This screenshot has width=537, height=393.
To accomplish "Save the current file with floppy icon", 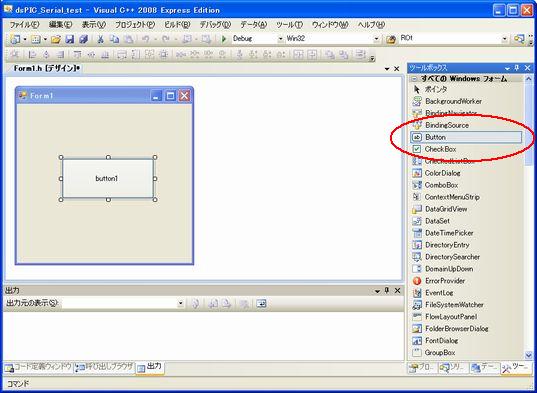I will click(x=70, y=39).
